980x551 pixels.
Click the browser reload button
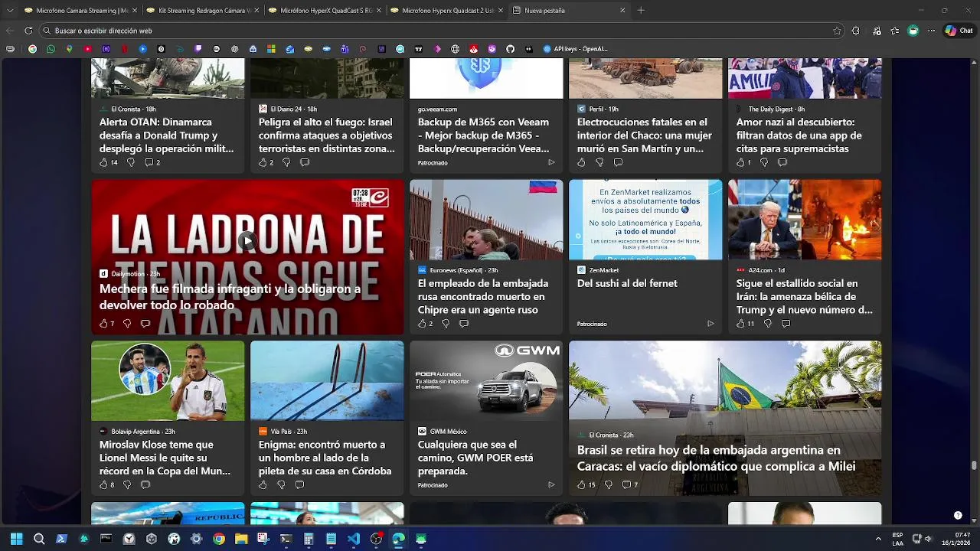(28, 31)
